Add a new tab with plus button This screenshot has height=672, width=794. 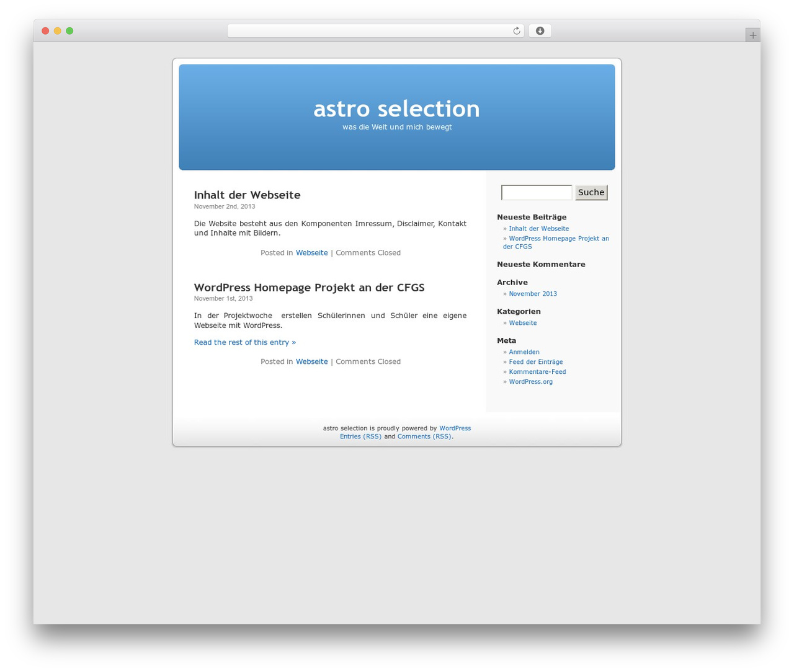752,35
